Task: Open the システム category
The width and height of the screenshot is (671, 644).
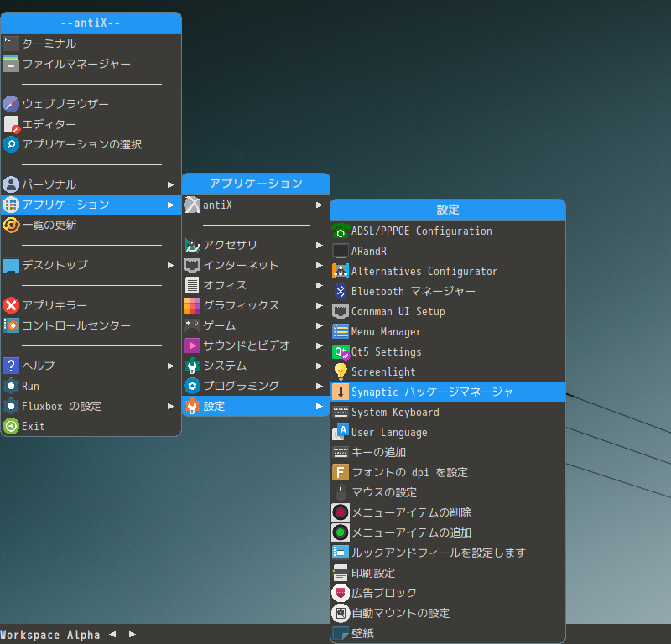Action: 256,366
